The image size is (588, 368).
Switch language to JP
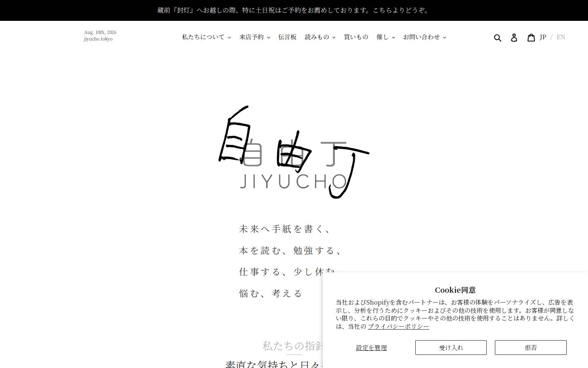(543, 37)
